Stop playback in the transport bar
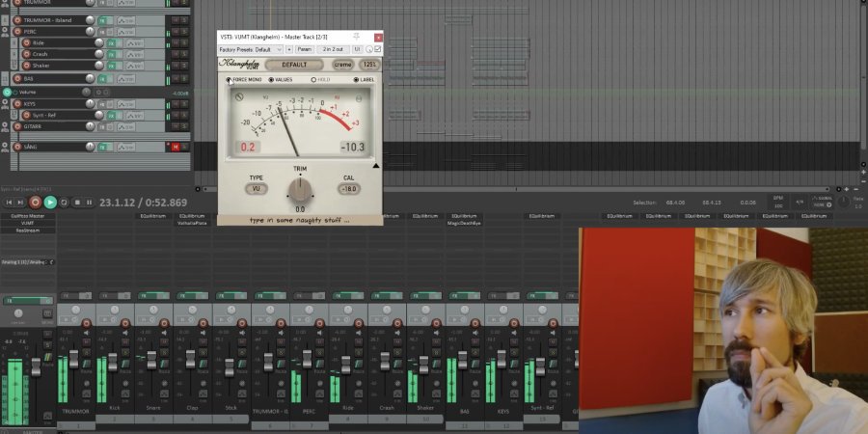Viewport: 868px width, 434px height. pyautogui.click(x=77, y=203)
